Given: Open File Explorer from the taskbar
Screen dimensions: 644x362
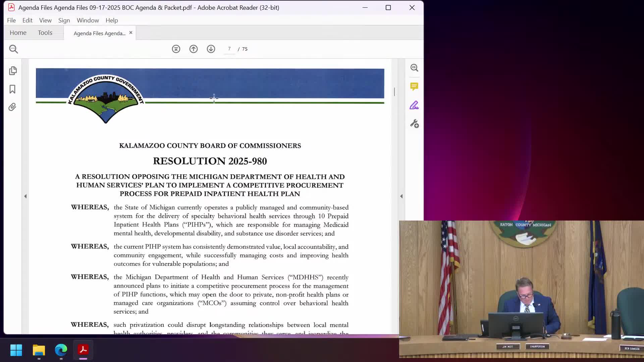Looking at the screenshot, I should [39, 350].
